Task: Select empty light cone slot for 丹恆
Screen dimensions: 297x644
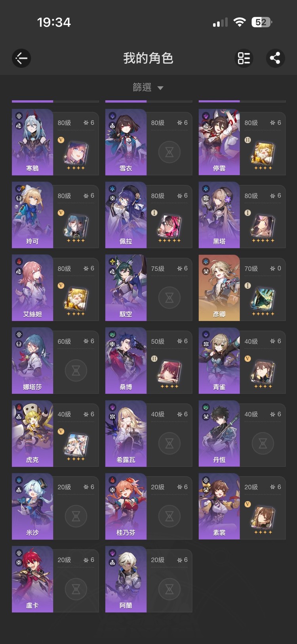Action: tap(263, 444)
